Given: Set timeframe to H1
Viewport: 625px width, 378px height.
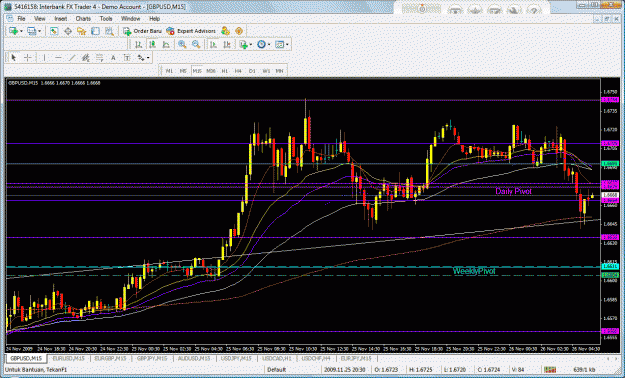Looking at the screenshot, I should (224, 71).
